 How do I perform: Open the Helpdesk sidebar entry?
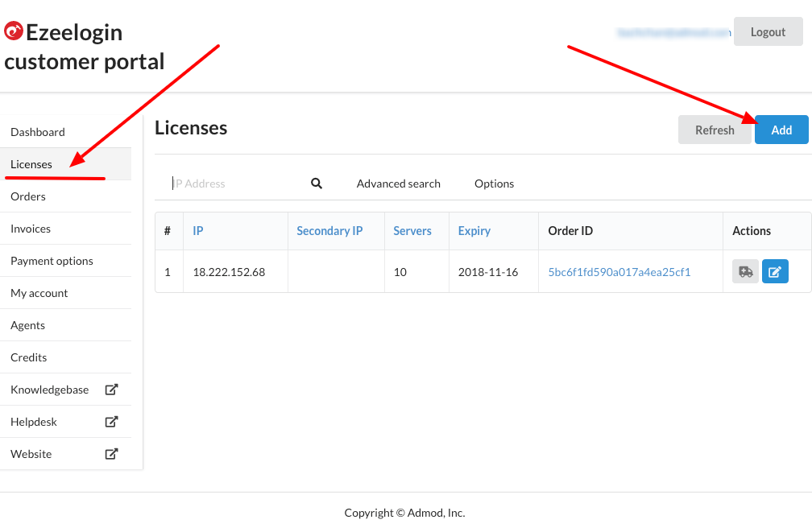tap(66, 422)
